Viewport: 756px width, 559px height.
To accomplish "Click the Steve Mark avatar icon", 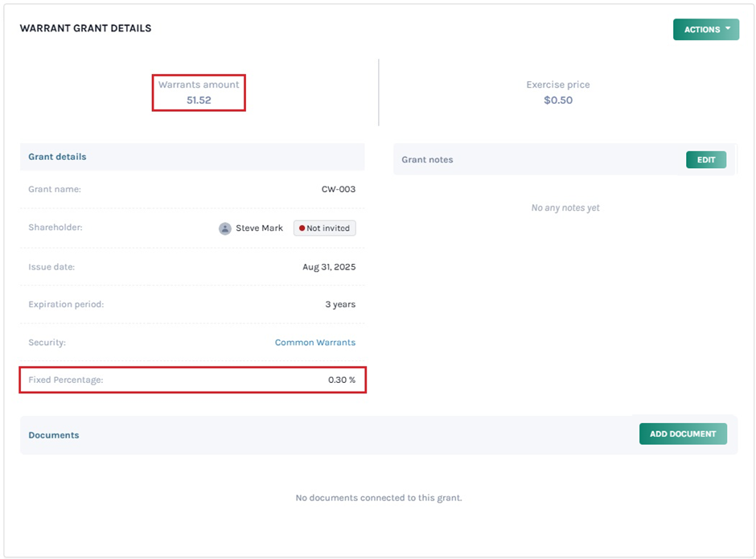I will coord(225,228).
